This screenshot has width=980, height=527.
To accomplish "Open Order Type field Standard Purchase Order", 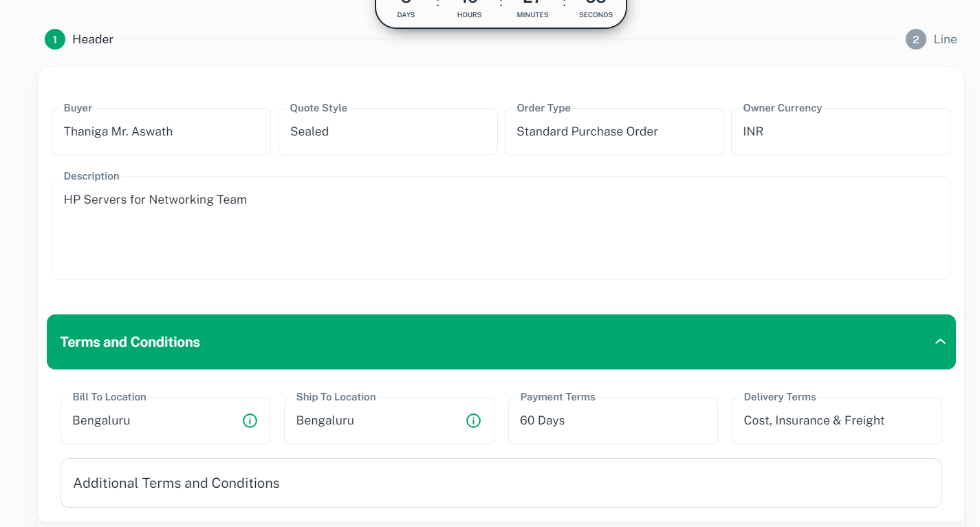I will pyautogui.click(x=613, y=132).
